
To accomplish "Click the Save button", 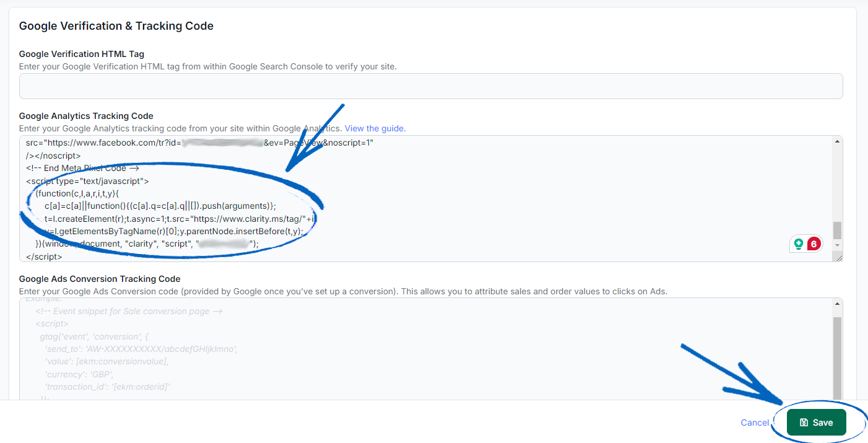I will point(816,423).
